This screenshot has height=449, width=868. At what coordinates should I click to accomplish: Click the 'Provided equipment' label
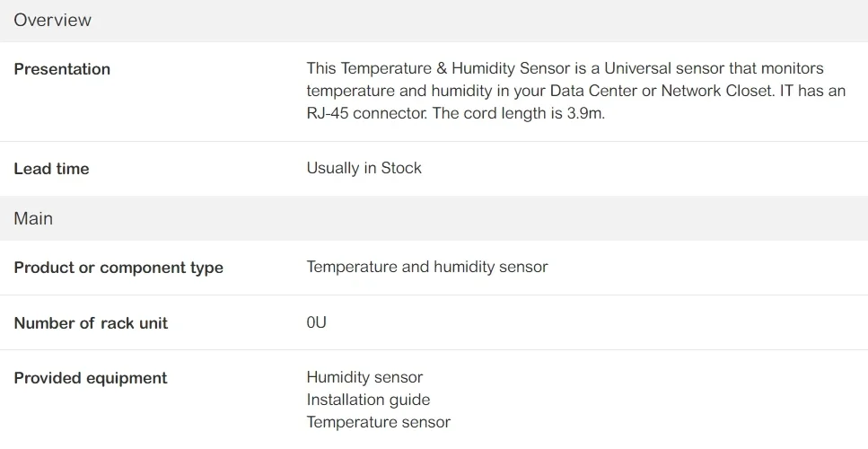(91, 378)
